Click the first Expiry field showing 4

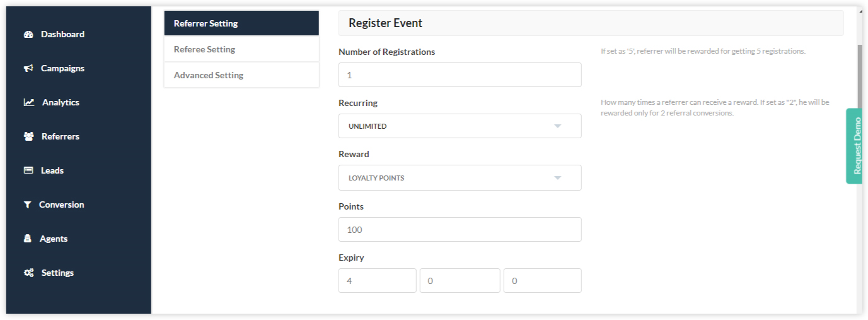click(x=377, y=281)
